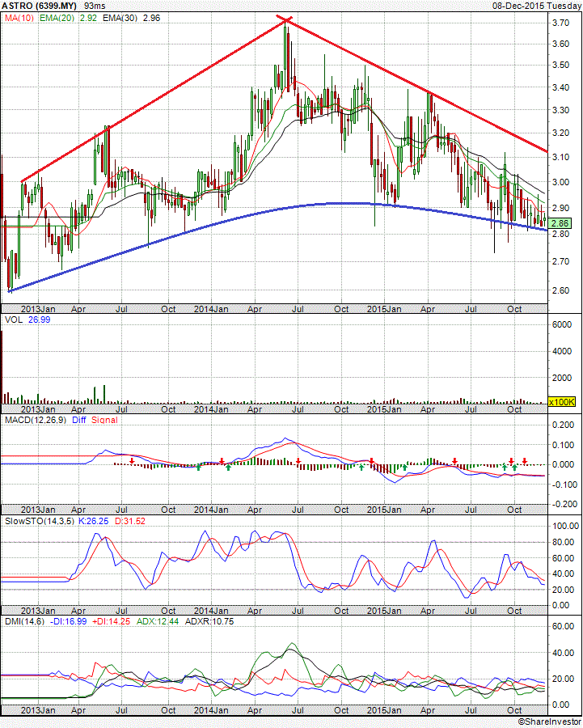Screen dimensions: 583x728
Task: Click the EMA(30) 2.96 legend label
Action: [131, 18]
